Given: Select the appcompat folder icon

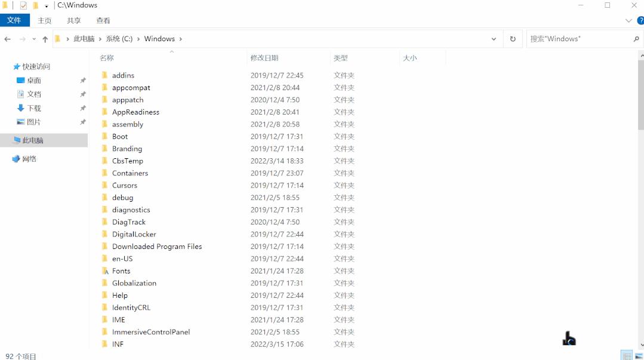Looking at the screenshot, I should click(x=104, y=87).
